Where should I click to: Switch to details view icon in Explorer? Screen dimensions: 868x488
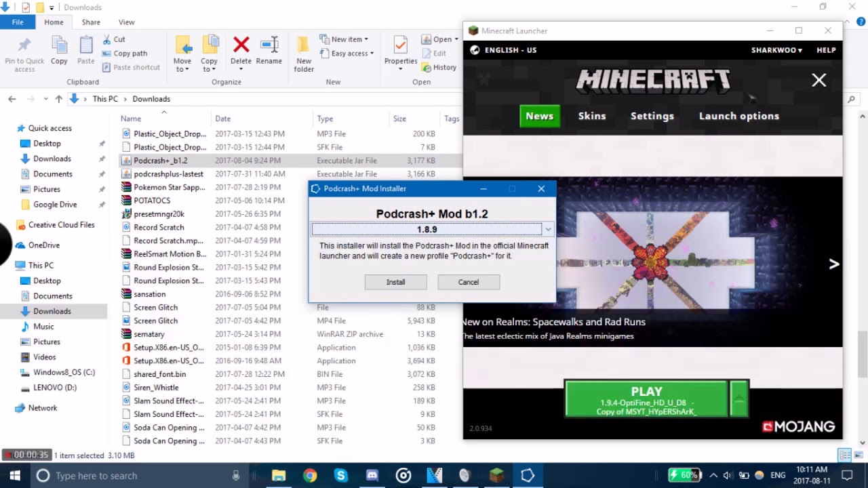(x=843, y=455)
